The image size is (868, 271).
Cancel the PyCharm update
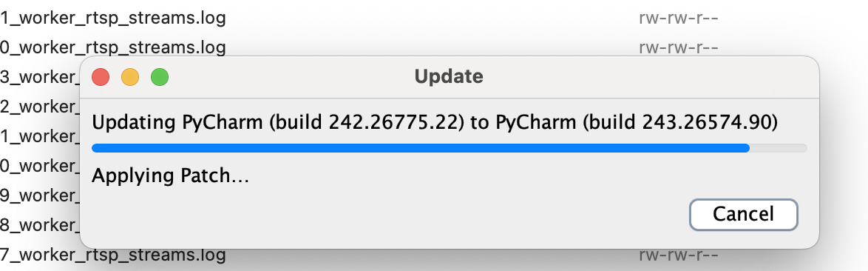(x=743, y=215)
